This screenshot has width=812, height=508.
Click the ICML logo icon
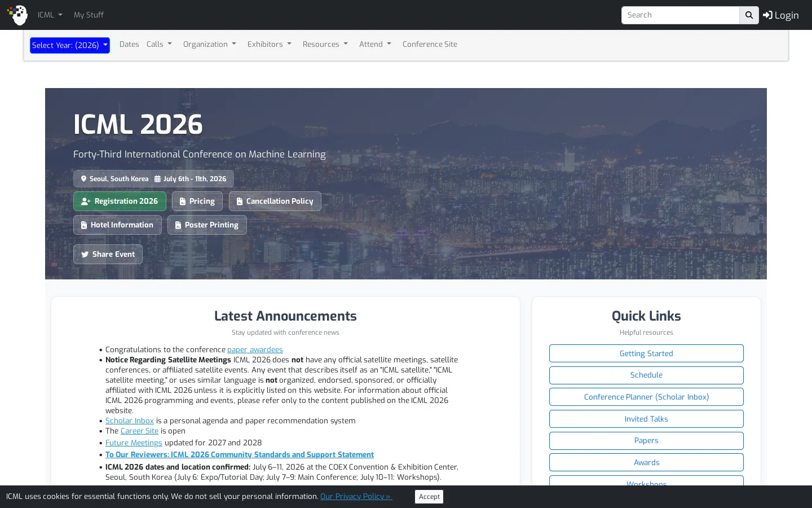coord(17,15)
